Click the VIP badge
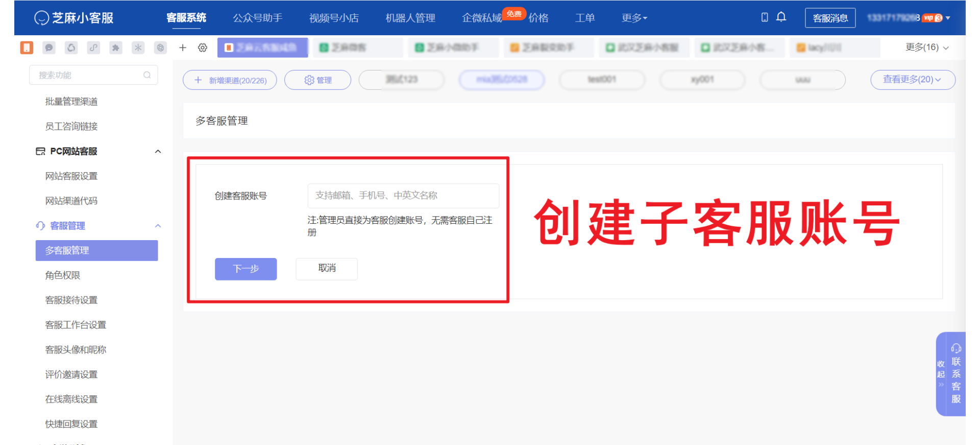The image size is (980, 445). 933,18
